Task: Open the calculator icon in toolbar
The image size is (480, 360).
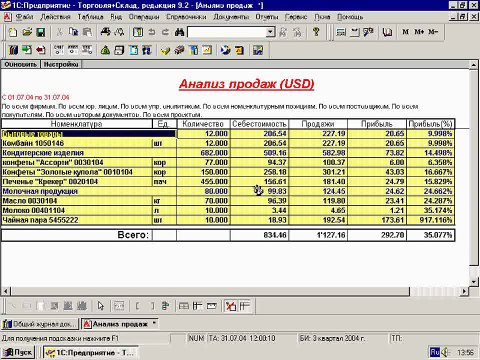Action: tap(341, 32)
